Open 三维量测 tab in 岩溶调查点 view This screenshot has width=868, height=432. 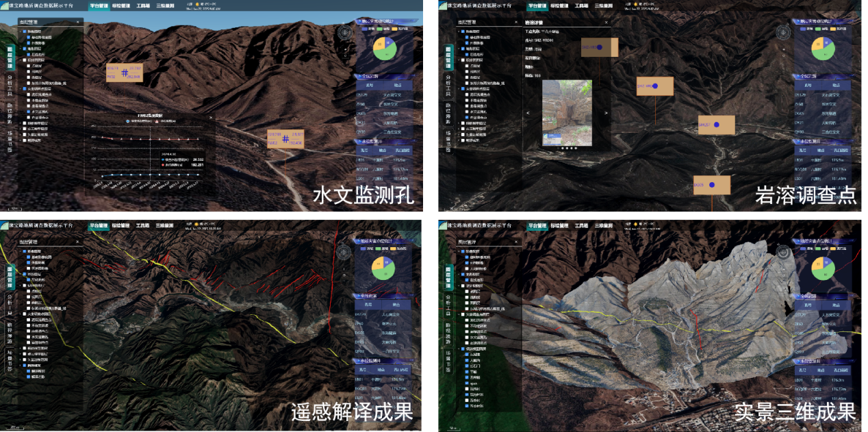(x=602, y=5)
